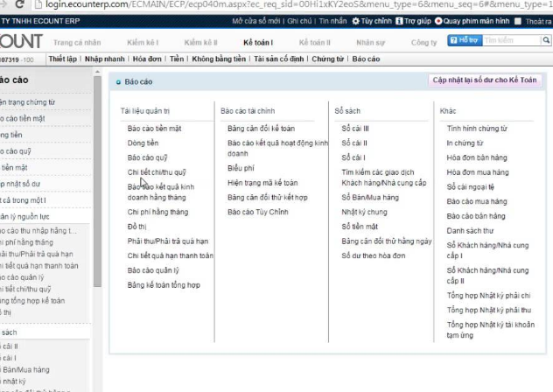
Task: Click the search magnifier icon
Action: (x=546, y=40)
